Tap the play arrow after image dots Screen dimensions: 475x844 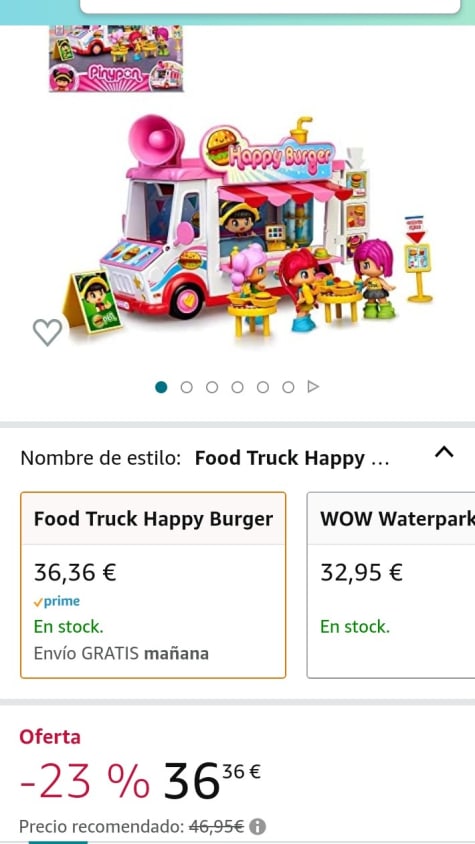(313, 387)
